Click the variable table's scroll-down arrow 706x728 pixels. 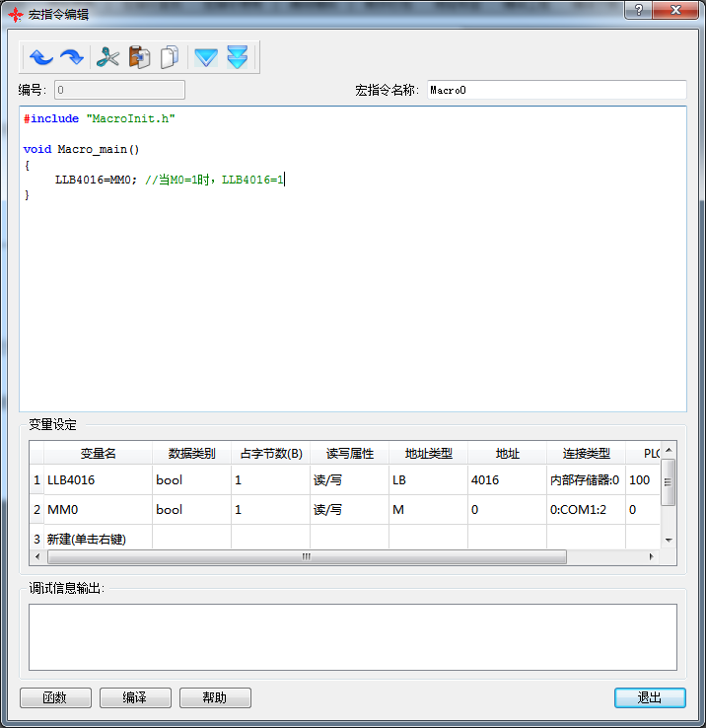click(669, 541)
